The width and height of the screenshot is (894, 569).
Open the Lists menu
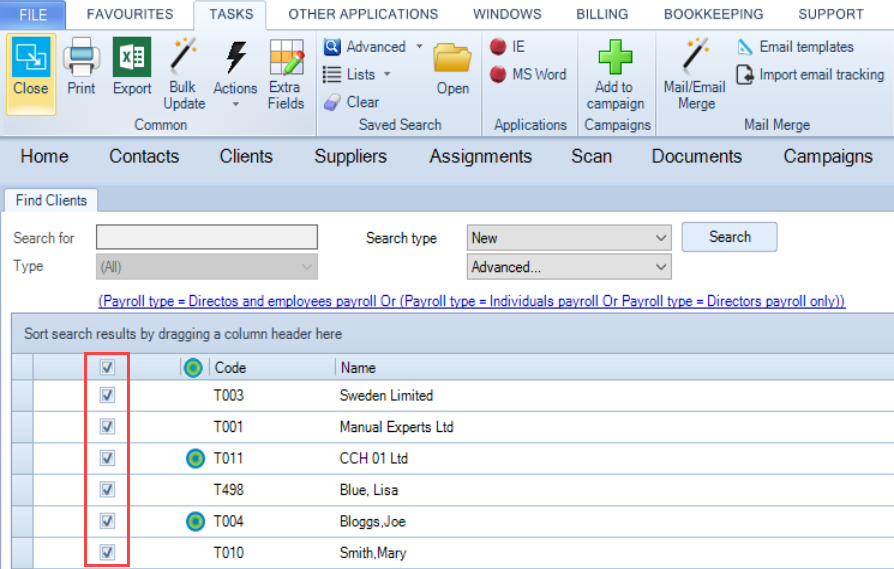[356, 74]
